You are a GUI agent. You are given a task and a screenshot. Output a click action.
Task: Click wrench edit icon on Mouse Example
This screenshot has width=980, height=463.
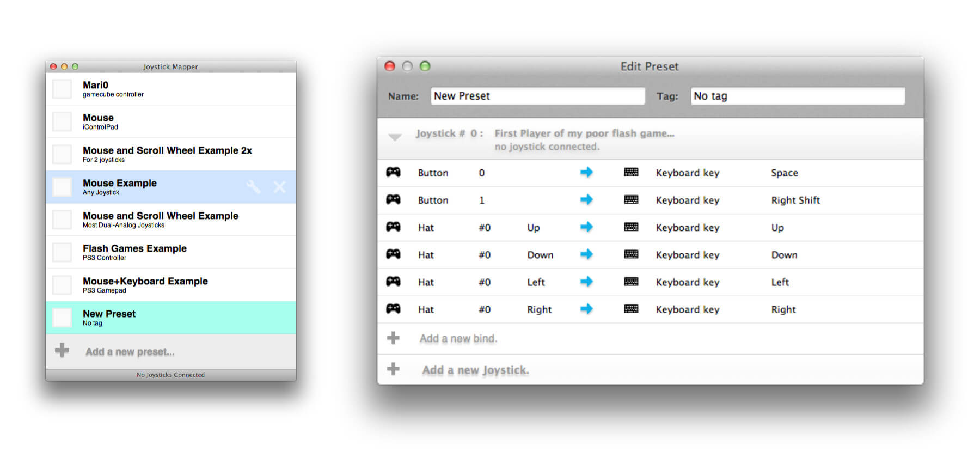point(253,187)
